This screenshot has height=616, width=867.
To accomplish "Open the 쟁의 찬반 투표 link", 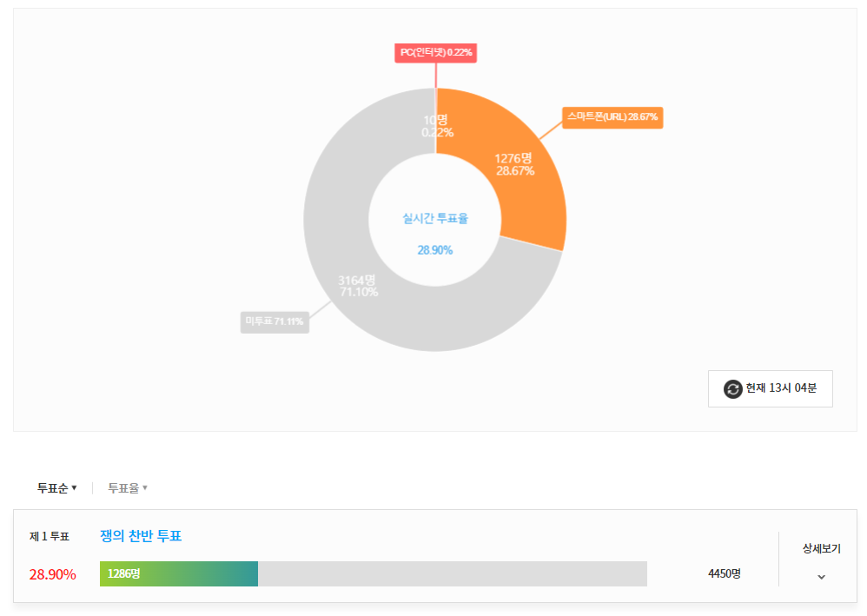I will [x=141, y=536].
